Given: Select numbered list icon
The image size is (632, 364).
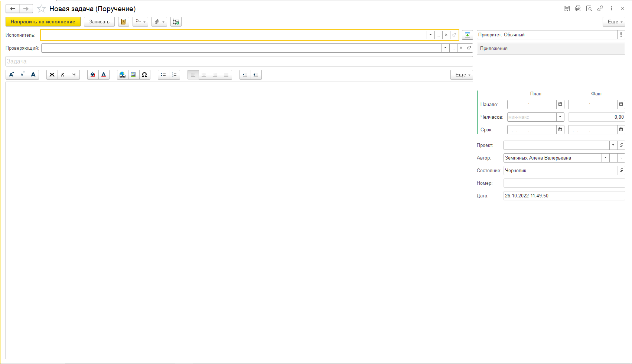Looking at the screenshot, I should [x=175, y=75].
